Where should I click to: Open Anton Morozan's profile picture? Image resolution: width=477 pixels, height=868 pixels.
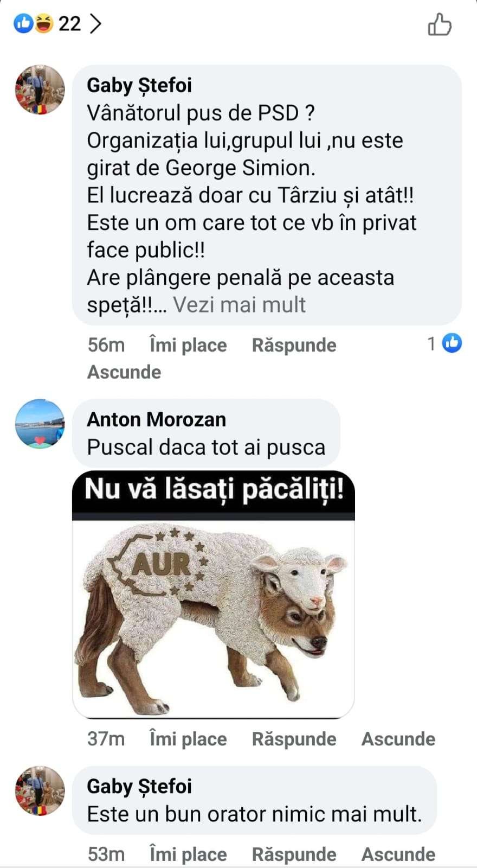40,424
